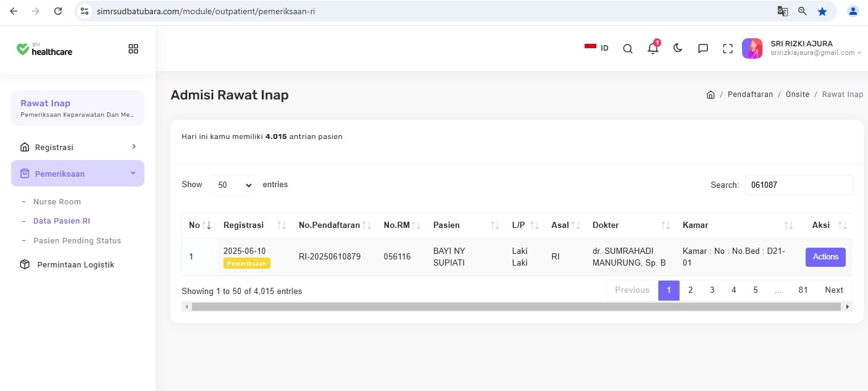Open the browser profile icon
This screenshot has width=868, height=391.
(853, 11)
